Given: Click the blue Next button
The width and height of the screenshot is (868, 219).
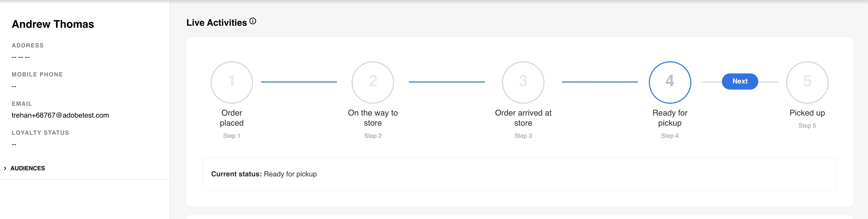Looking at the screenshot, I should [x=740, y=81].
